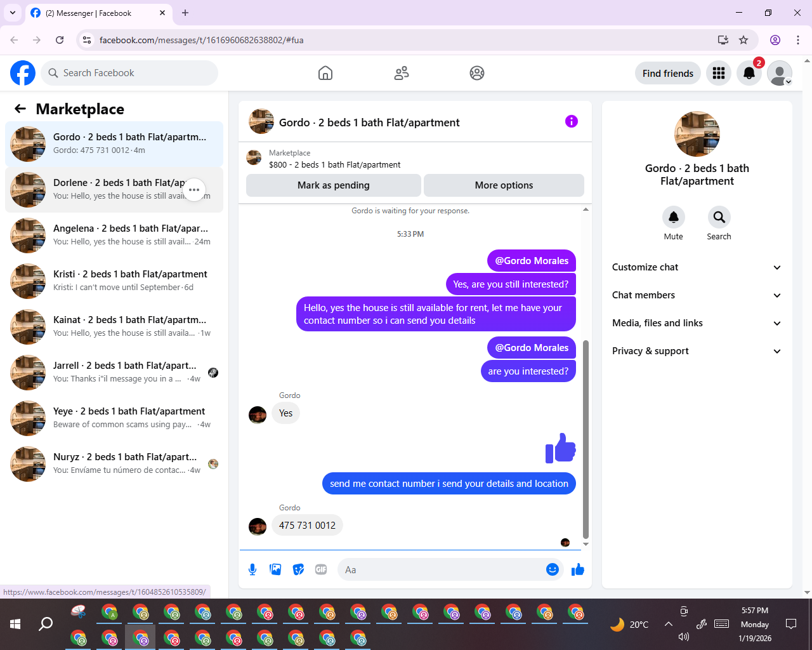The width and height of the screenshot is (812, 650).
Task: Open the Windows notification center
Action: point(791,624)
